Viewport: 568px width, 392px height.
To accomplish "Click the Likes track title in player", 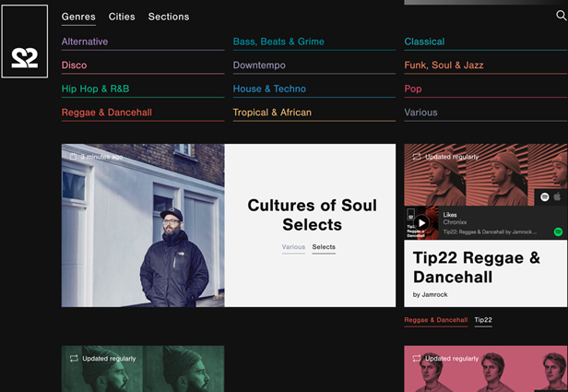I will click(450, 215).
